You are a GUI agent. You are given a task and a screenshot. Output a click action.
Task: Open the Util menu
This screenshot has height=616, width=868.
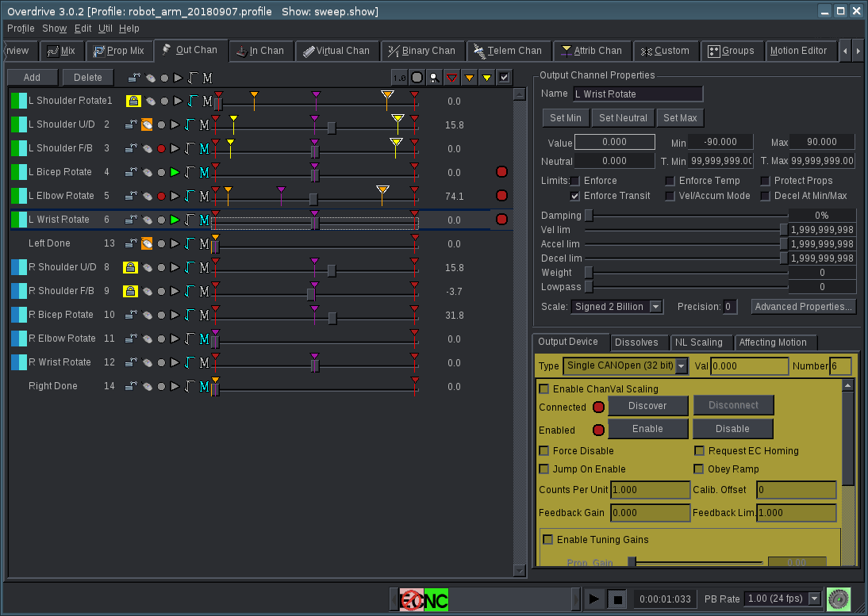point(106,29)
